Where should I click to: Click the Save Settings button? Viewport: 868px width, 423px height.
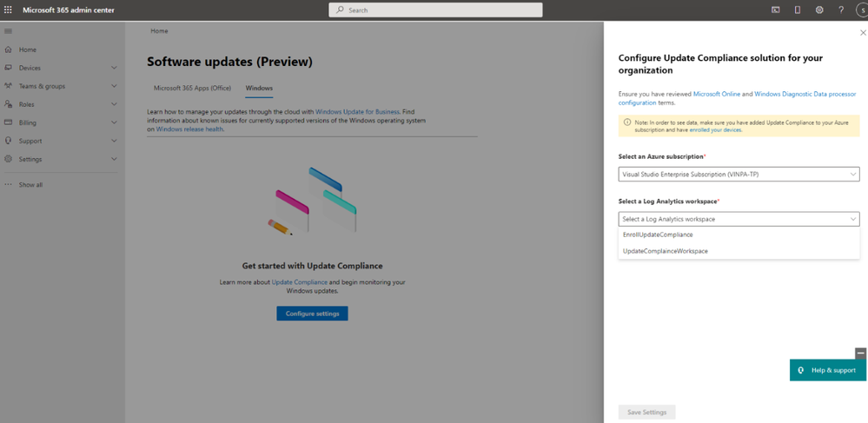coord(646,412)
